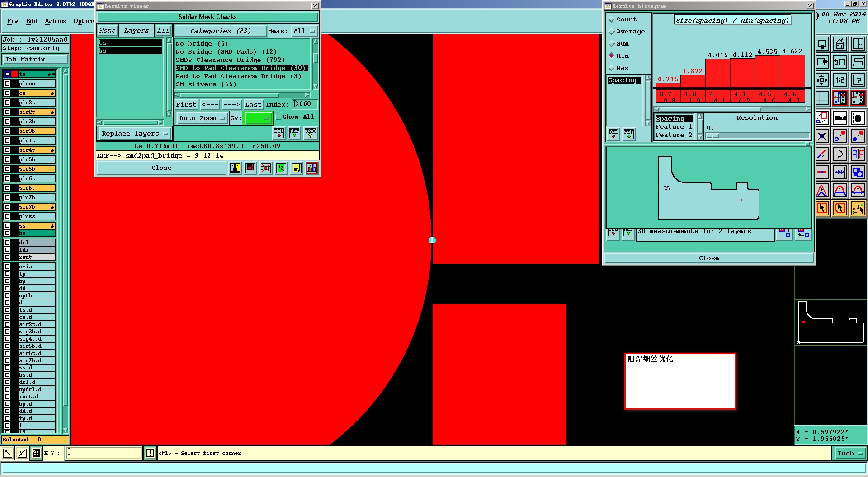Click the overlapping blue shapes icon

point(858,172)
